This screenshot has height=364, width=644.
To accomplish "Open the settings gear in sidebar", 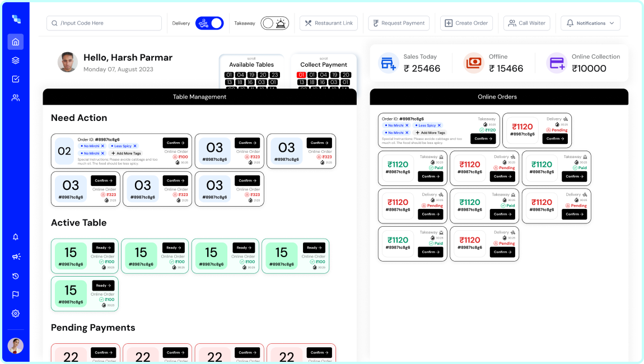I will [x=16, y=314].
